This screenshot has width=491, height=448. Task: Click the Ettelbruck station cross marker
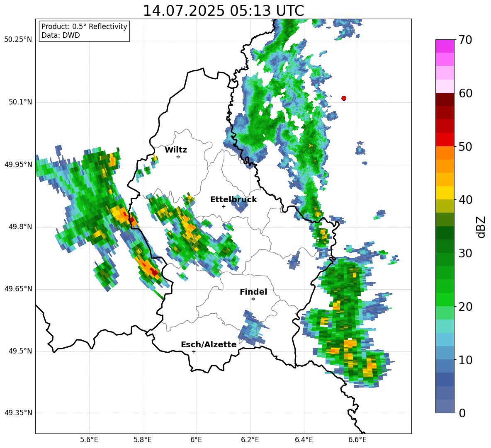tap(224, 206)
